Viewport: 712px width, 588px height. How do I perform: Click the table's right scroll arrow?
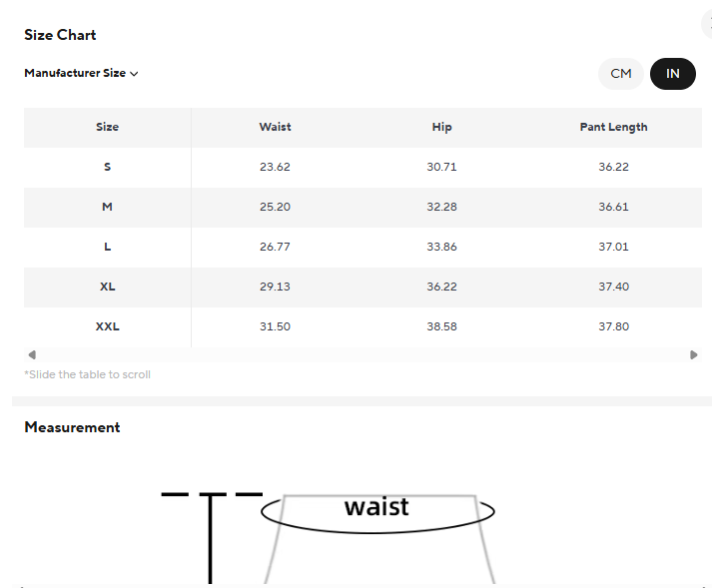coord(693,354)
